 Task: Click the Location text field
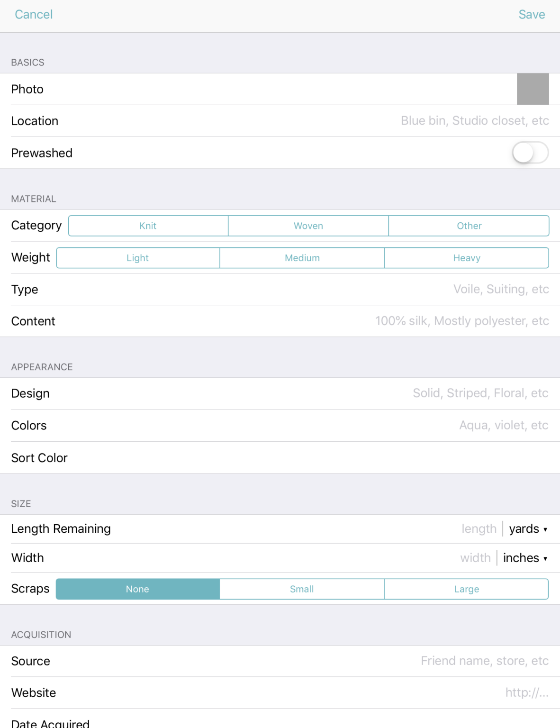click(474, 121)
